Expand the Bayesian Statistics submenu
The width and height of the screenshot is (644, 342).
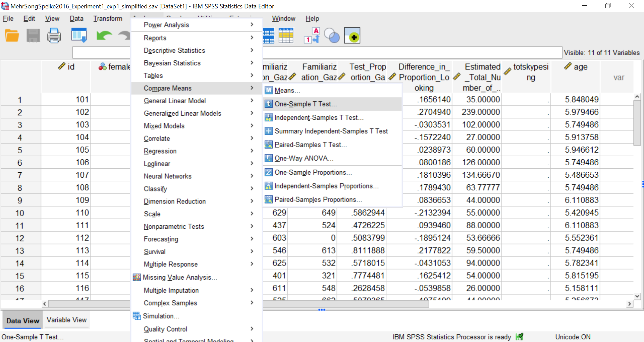[196, 63]
